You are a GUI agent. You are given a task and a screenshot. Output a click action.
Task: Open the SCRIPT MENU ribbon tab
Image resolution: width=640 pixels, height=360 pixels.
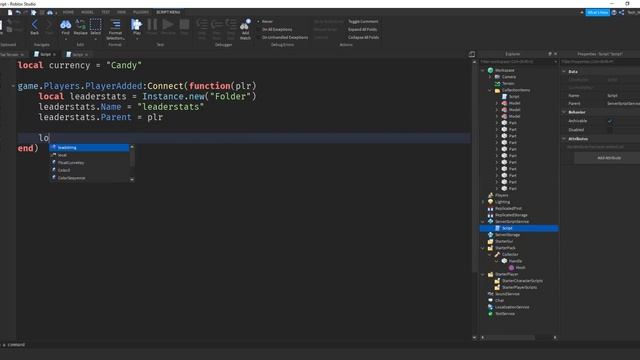coord(168,12)
